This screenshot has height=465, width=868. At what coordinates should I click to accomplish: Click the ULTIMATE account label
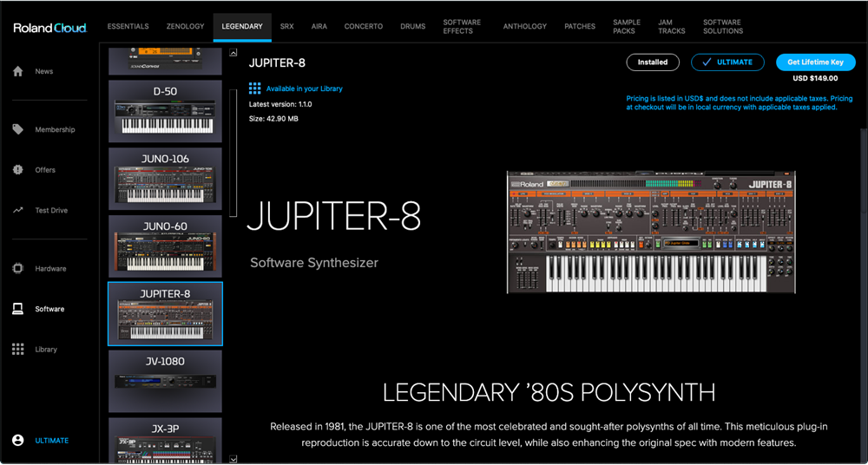click(52, 441)
